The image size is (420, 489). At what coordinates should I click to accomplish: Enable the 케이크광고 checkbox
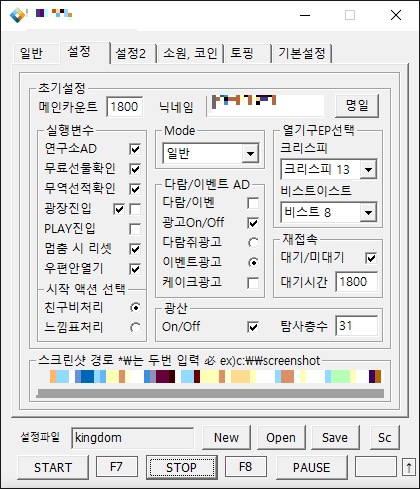[x=253, y=283]
